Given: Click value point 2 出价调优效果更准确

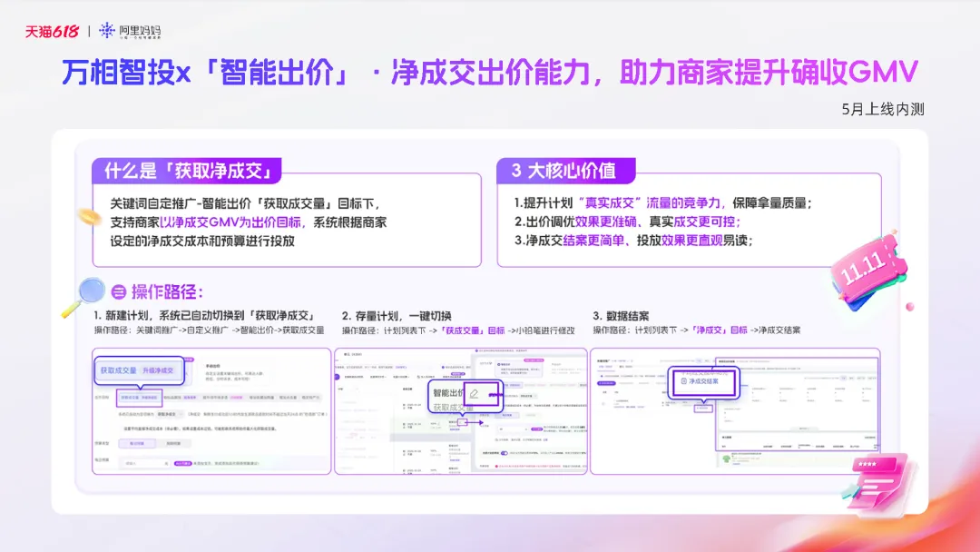Looking at the screenshot, I should (x=627, y=222).
